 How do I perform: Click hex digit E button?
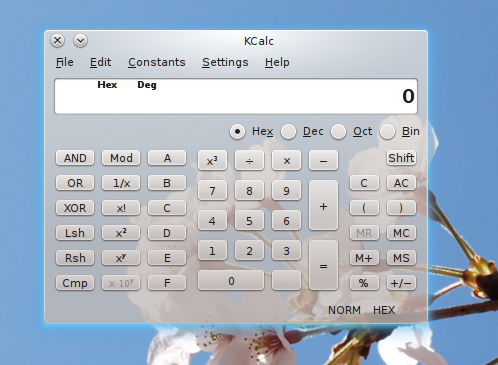[x=167, y=258]
